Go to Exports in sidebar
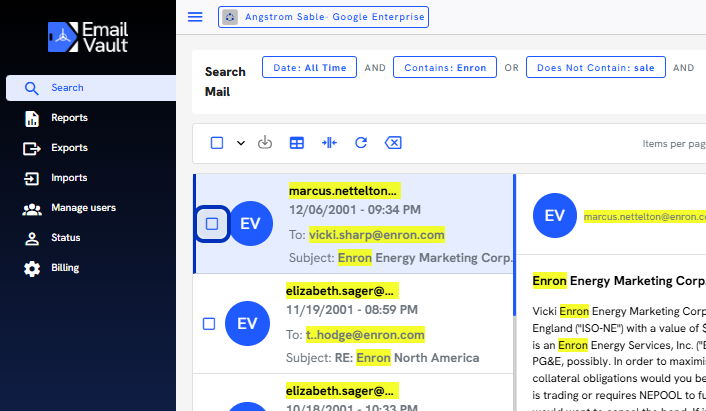 coord(69,148)
